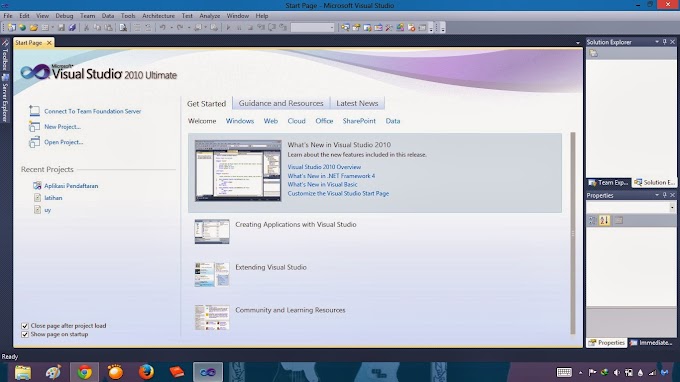Click Customize the Visual Studio Start Page

[338, 193]
